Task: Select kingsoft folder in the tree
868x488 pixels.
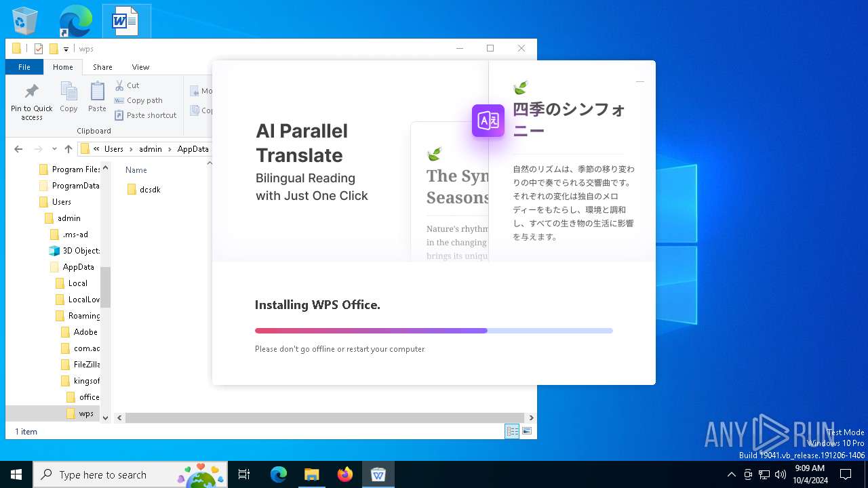Action: (80, 381)
